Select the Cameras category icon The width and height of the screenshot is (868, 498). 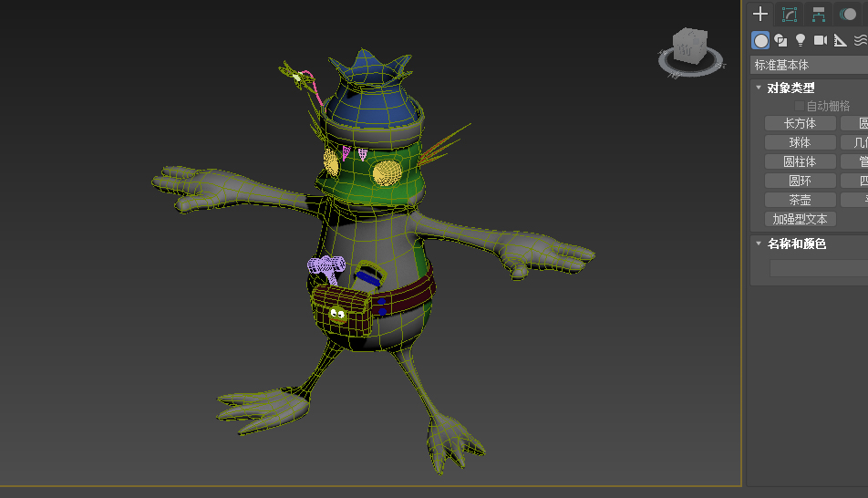point(821,40)
